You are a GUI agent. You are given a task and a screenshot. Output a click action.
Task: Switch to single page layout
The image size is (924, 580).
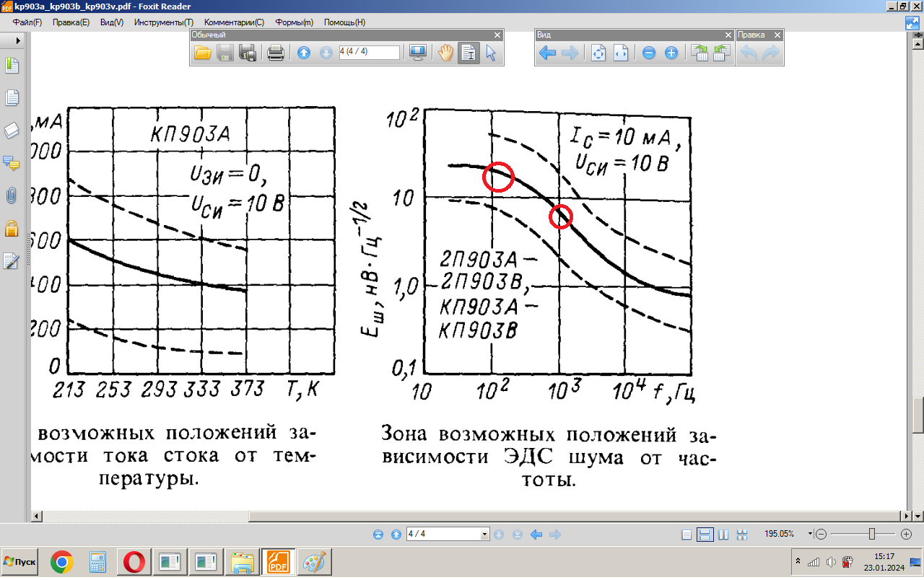[688, 535]
